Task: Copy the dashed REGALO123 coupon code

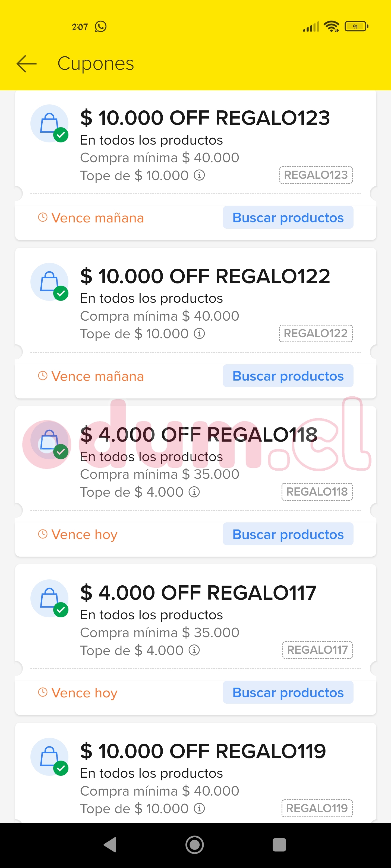Action: coord(316,175)
